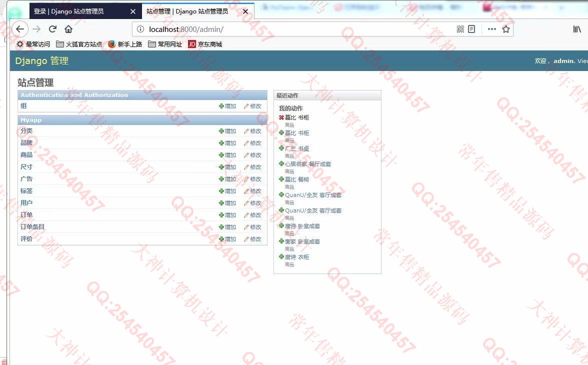Toggle reader view icon
Image resolution: width=588 pixels, height=365 pixels.
pos(472,29)
